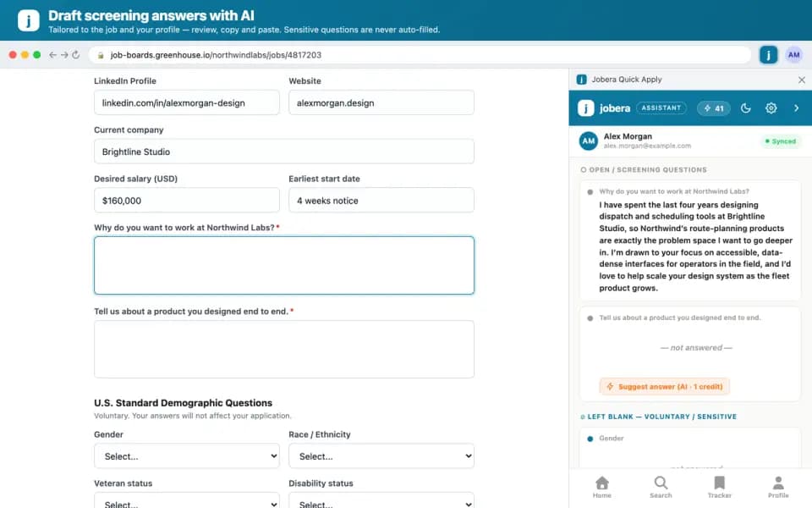Click the Desired salary field
Screen dimensions: 812x508
(186, 200)
